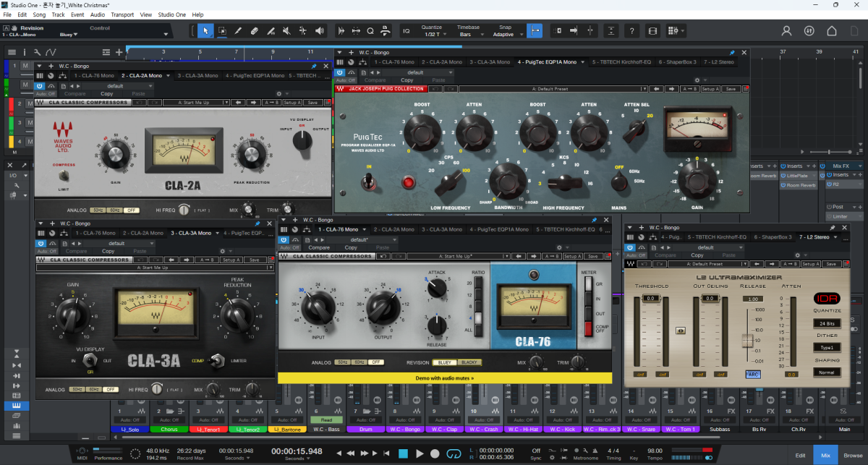The height and width of the screenshot is (465, 868).
Task: Click Setup A button in CLA-76 window
Action: (572, 256)
